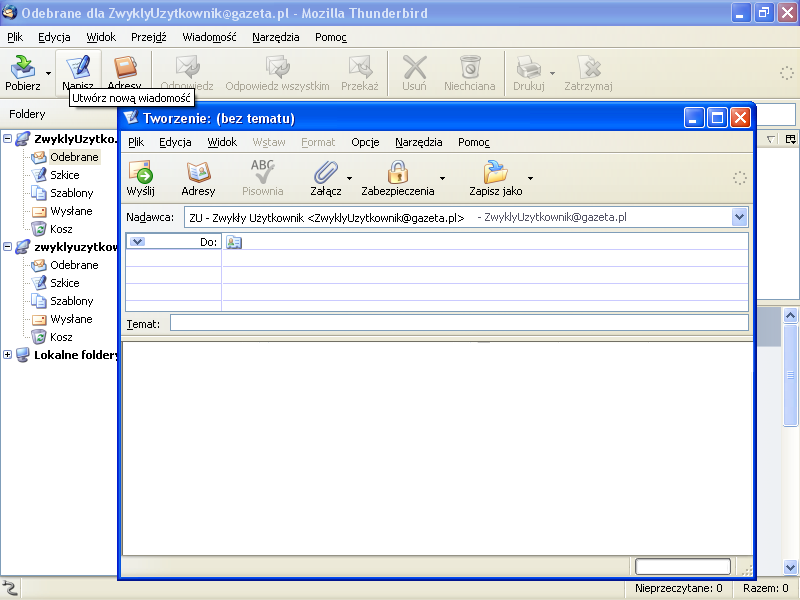The image size is (800, 600).
Task: Click the Odpowiedz wszystkim icon
Action: [277, 67]
